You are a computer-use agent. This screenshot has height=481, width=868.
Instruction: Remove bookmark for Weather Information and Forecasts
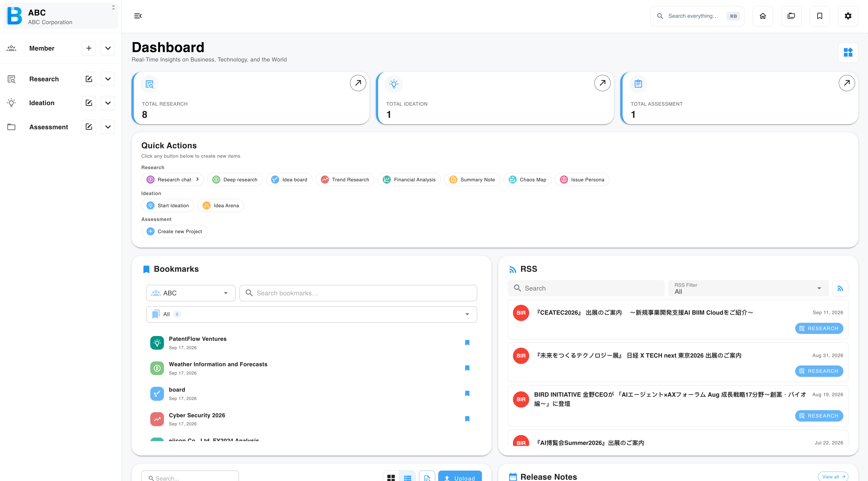click(467, 368)
